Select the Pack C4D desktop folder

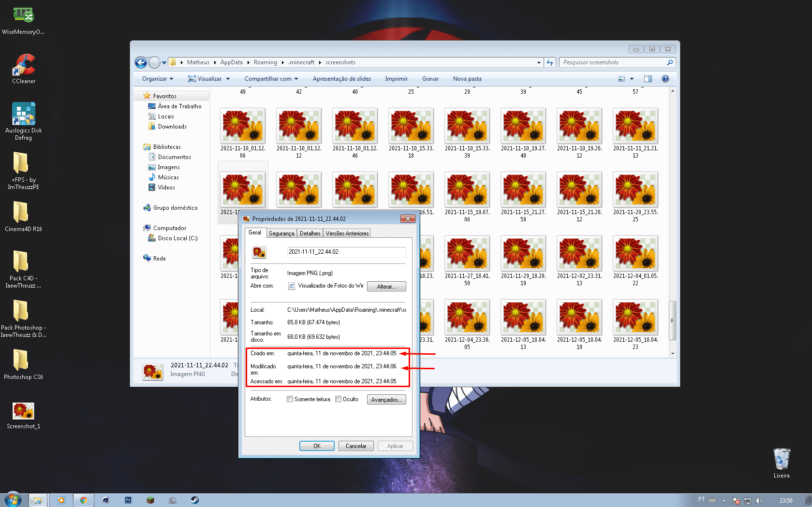pyautogui.click(x=23, y=269)
